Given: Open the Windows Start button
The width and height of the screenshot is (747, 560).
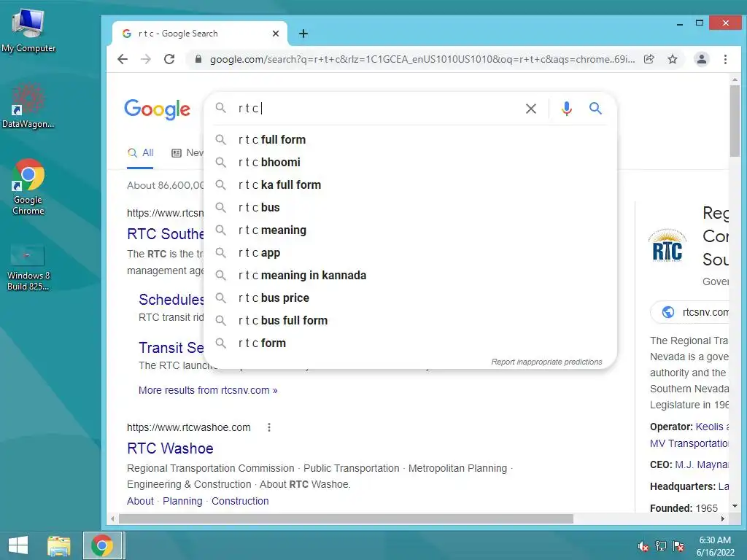Looking at the screenshot, I should [x=18, y=545].
